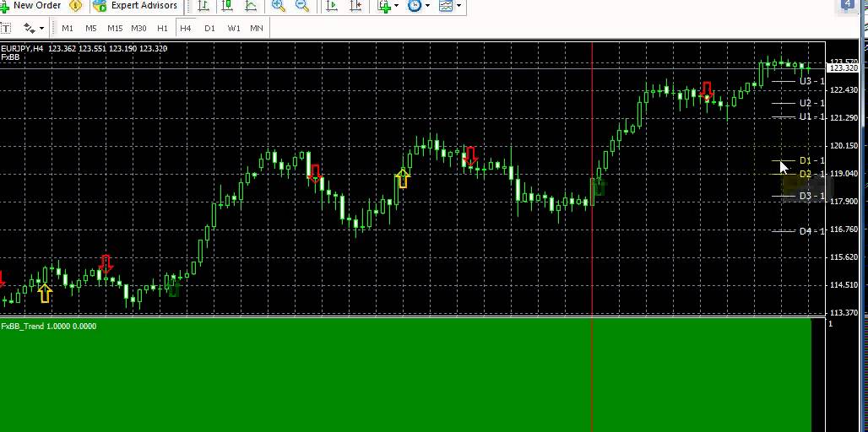Image resolution: width=868 pixels, height=432 pixels.
Task: Click the 115.620 price axis value
Action: (x=844, y=257)
